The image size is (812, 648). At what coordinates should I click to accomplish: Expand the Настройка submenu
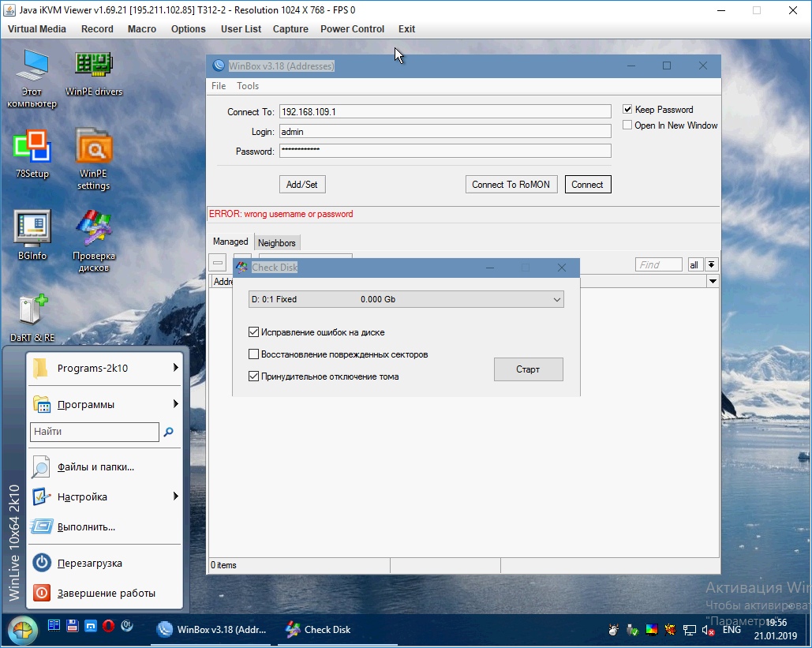point(106,496)
